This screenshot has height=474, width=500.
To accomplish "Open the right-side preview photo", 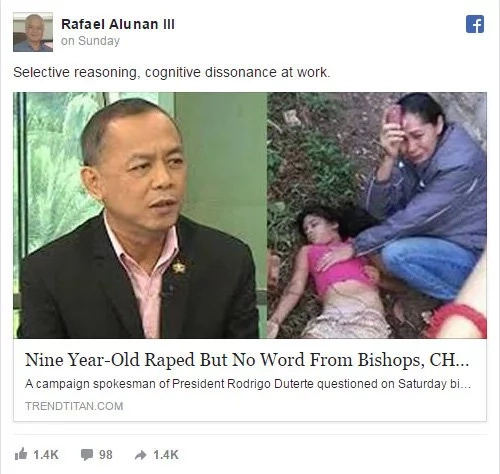I will (377, 215).
